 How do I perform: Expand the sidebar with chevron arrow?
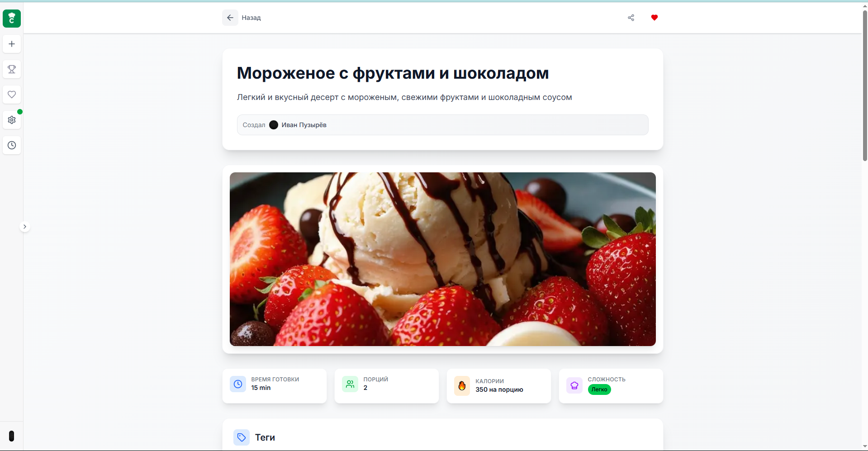[25, 227]
